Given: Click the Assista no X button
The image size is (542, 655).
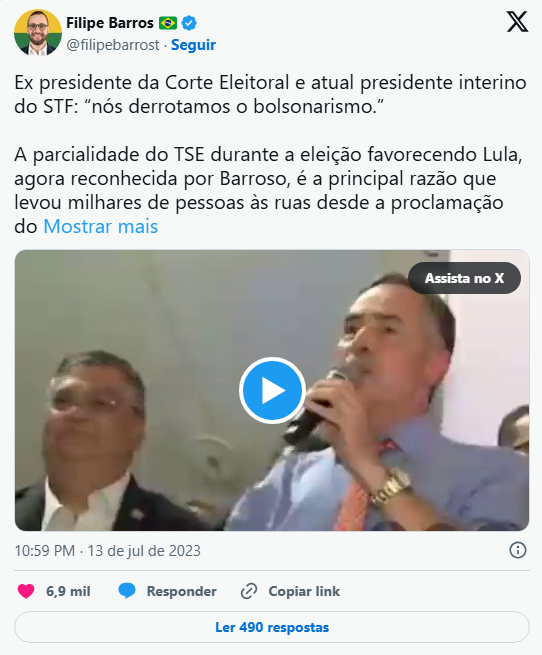Looking at the screenshot, I should (464, 278).
